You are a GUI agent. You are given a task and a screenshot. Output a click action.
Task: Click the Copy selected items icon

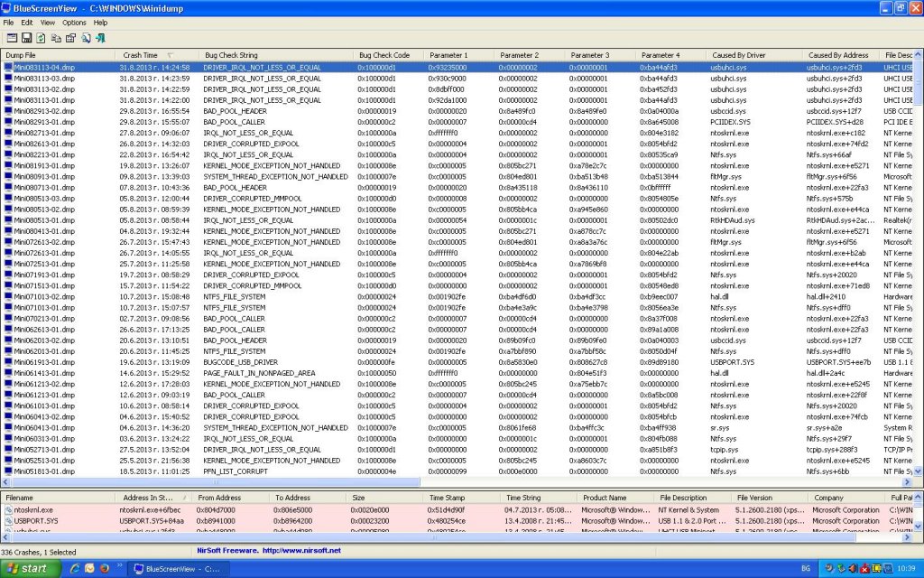tap(56, 38)
